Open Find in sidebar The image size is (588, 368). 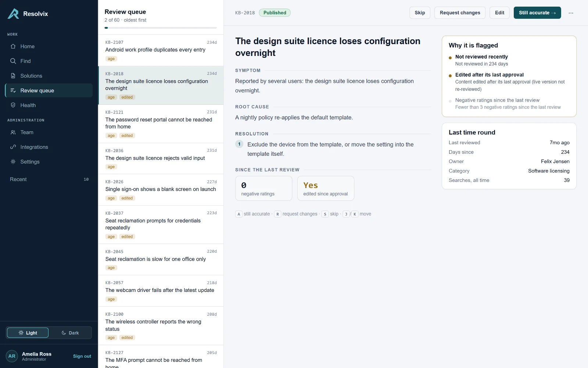49,61
